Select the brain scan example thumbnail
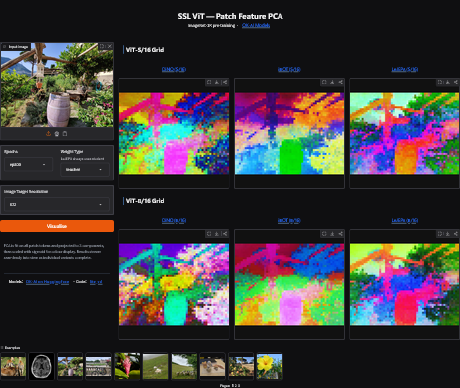The image size is (460, 388). 41,366
